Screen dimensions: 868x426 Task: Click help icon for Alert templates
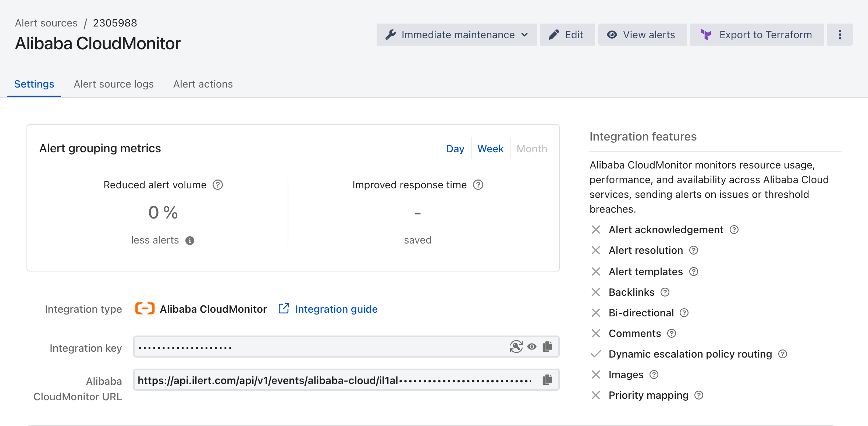[x=694, y=272]
